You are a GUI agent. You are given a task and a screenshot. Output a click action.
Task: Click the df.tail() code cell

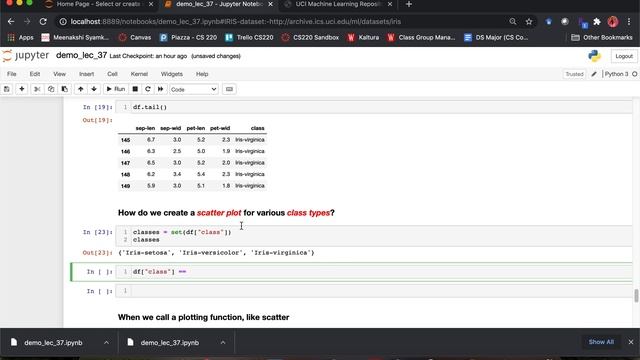click(373, 107)
